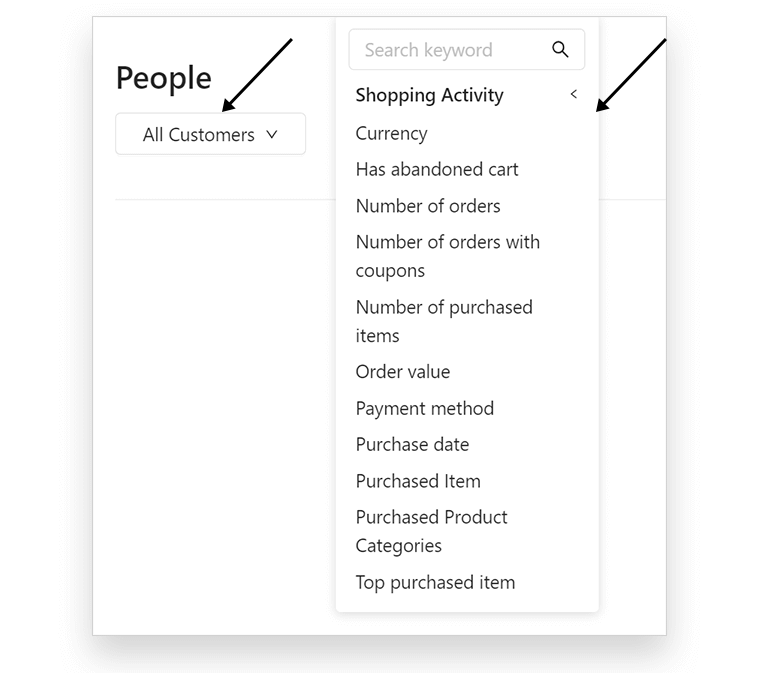
Task: Click the search magnifier icon
Action: coord(560,49)
